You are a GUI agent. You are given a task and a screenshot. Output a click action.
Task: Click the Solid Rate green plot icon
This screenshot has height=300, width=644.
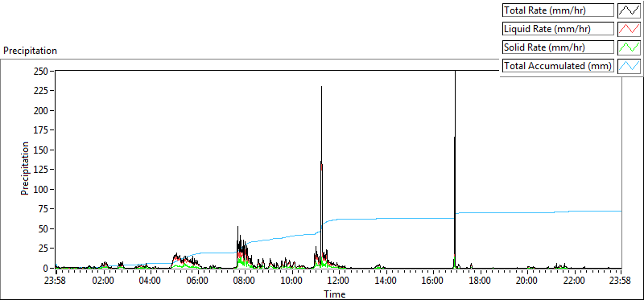point(630,47)
